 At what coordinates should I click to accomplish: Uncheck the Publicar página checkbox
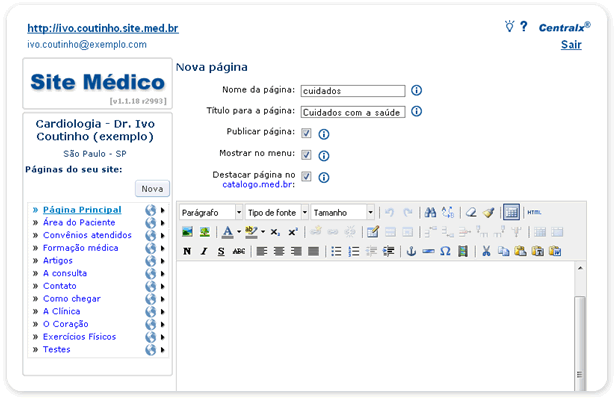click(307, 133)
